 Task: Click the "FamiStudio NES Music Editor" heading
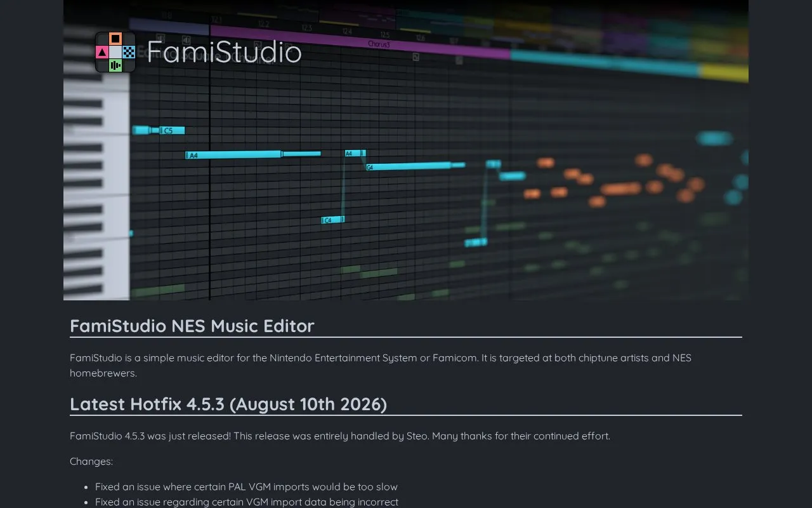click(192, 326)
